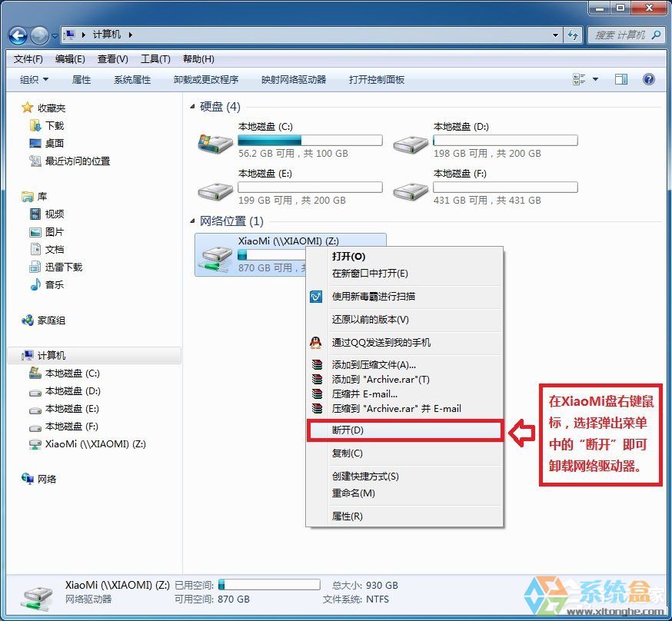
Task: Click the Back navigation arrow button
Action: click(x=18, y=35)
